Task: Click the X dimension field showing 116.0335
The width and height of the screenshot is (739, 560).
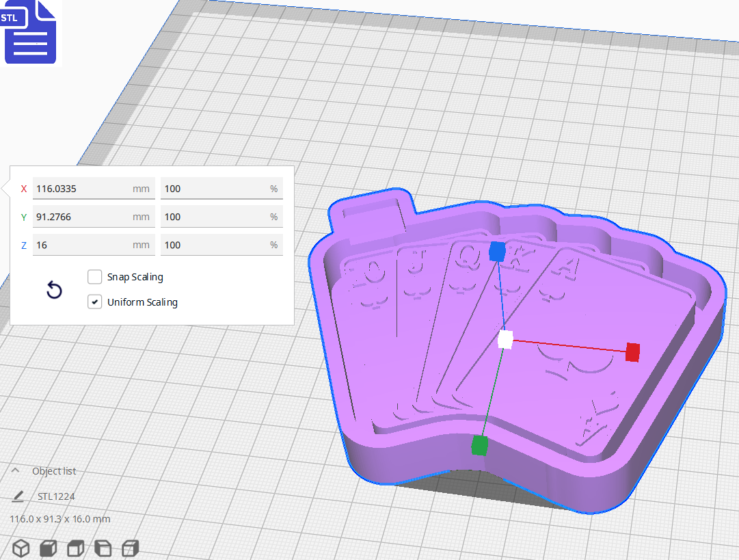Action: tap(93, 188)
